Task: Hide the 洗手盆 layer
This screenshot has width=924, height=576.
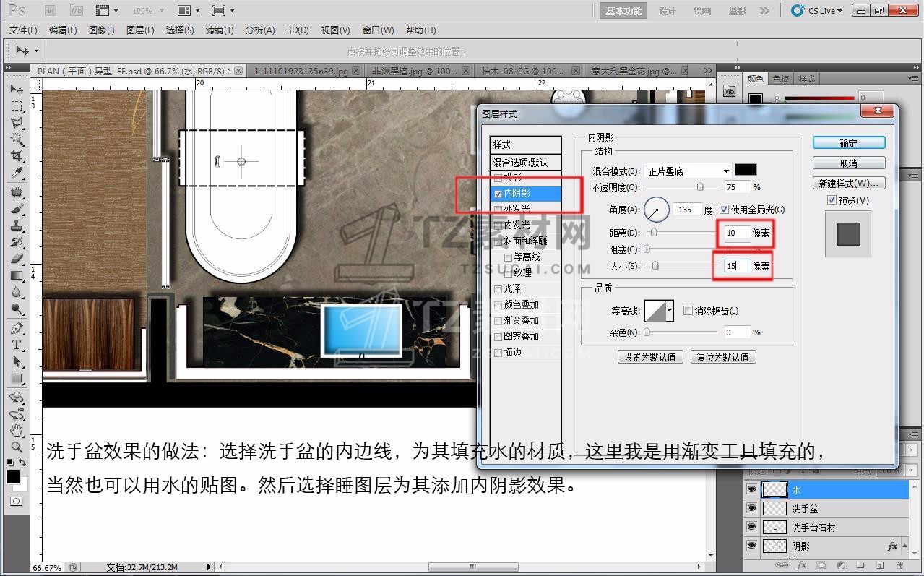Action: click(751, 509)
